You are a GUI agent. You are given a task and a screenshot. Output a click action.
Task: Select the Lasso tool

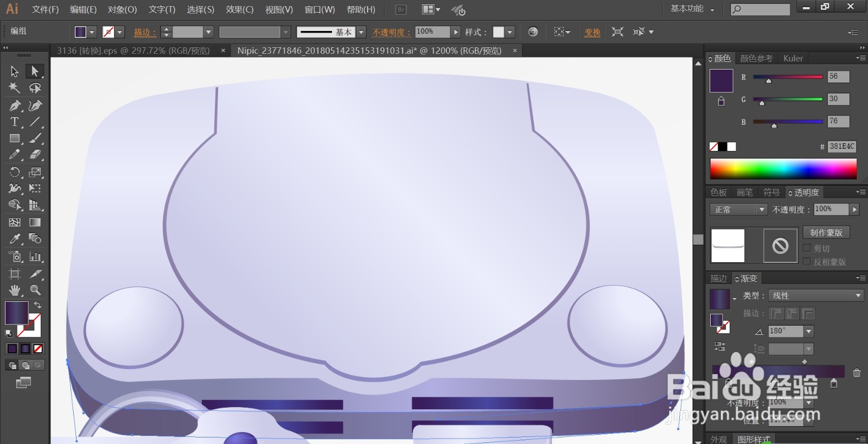click(35, 88)
